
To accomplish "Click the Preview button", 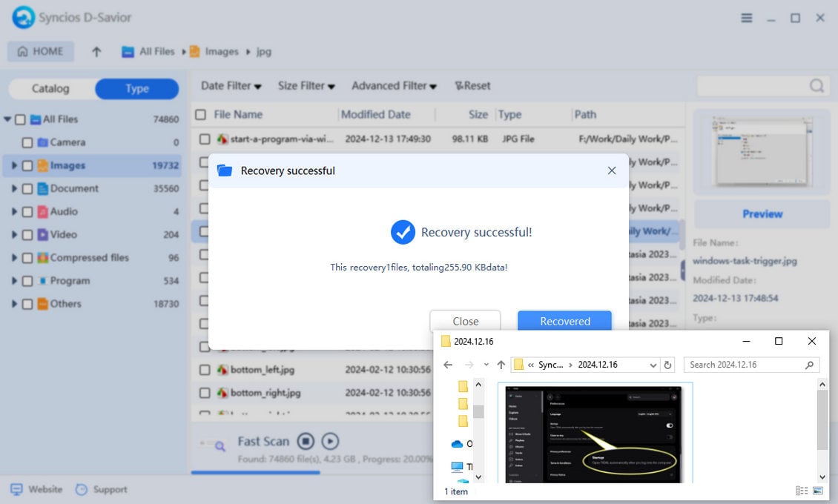I will [762, 214].
